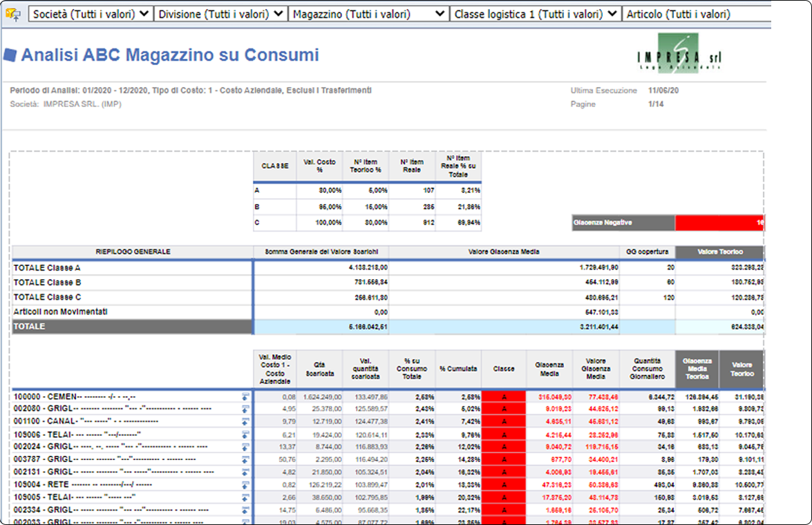Drill down icon for 109005 - TELAI row

pyautogui.click(x=245, y=497)
